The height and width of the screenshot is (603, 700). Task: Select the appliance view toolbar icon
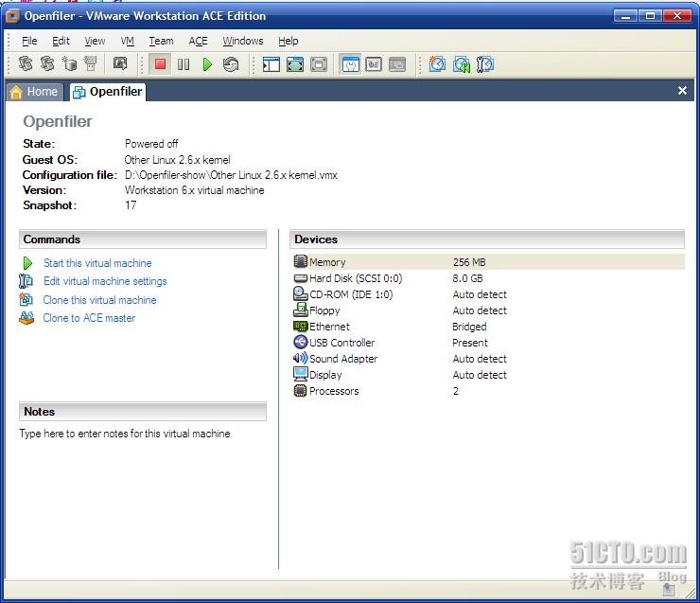click(374, 64)
